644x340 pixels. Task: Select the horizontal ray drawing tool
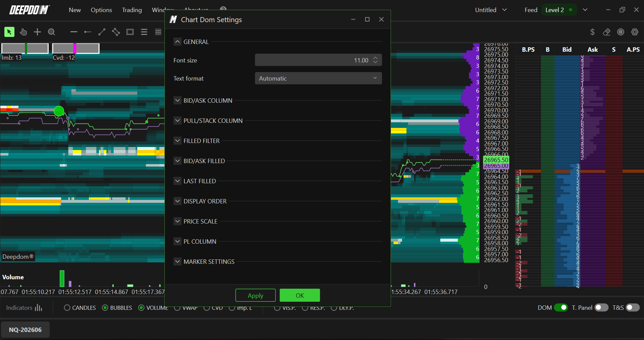[88, 32]
